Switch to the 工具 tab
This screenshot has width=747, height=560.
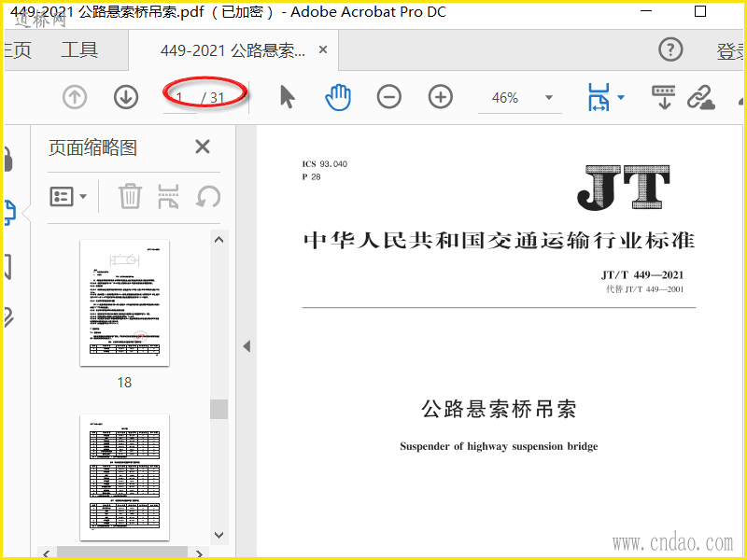pyautogui.click(x=79, y=50)
